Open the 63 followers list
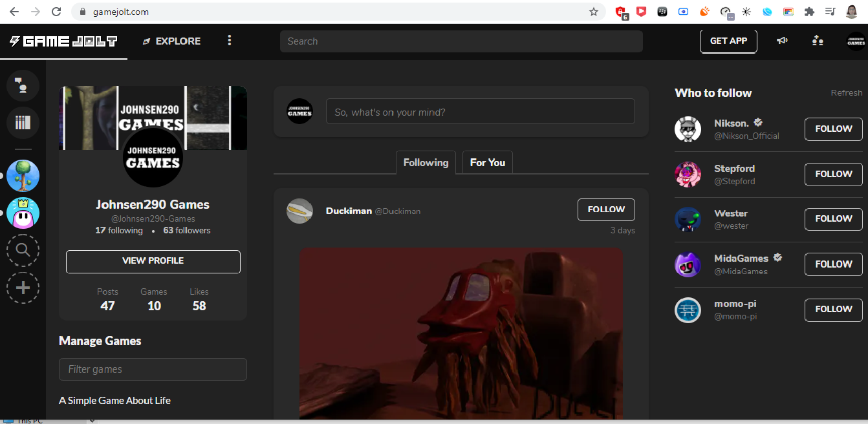This screenshot has height=424, width=868. [x=187, y=230]
